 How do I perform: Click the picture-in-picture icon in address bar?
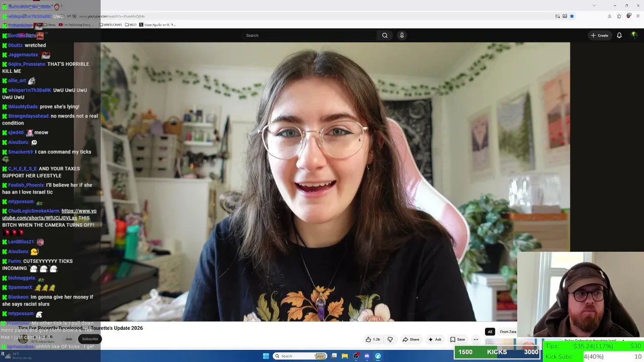click(557, 16)
